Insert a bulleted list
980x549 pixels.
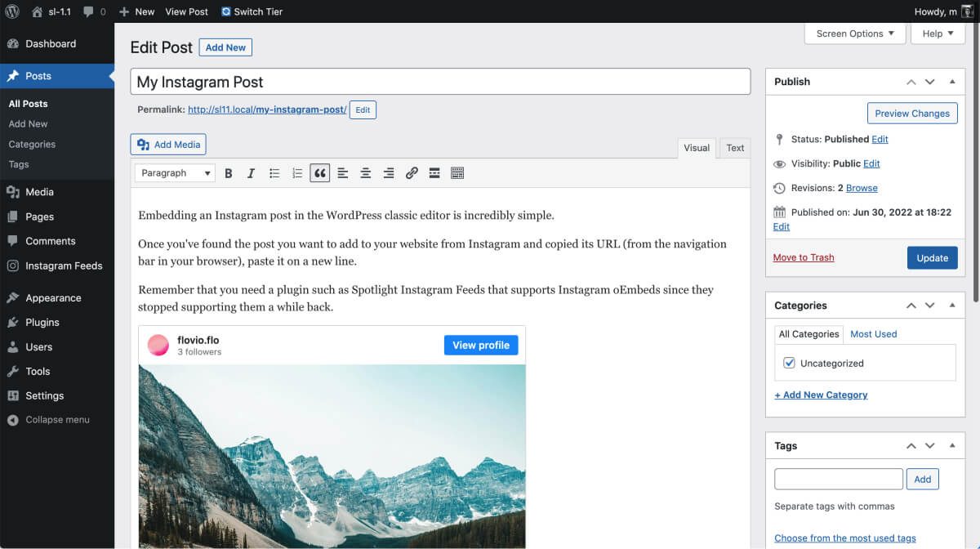pyautogui.click(x=274, y=173)
